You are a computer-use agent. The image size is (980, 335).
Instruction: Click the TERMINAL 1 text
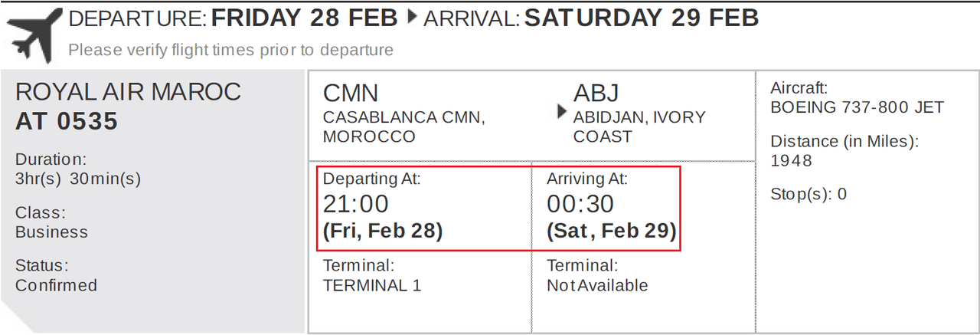(x=372, y=285)
